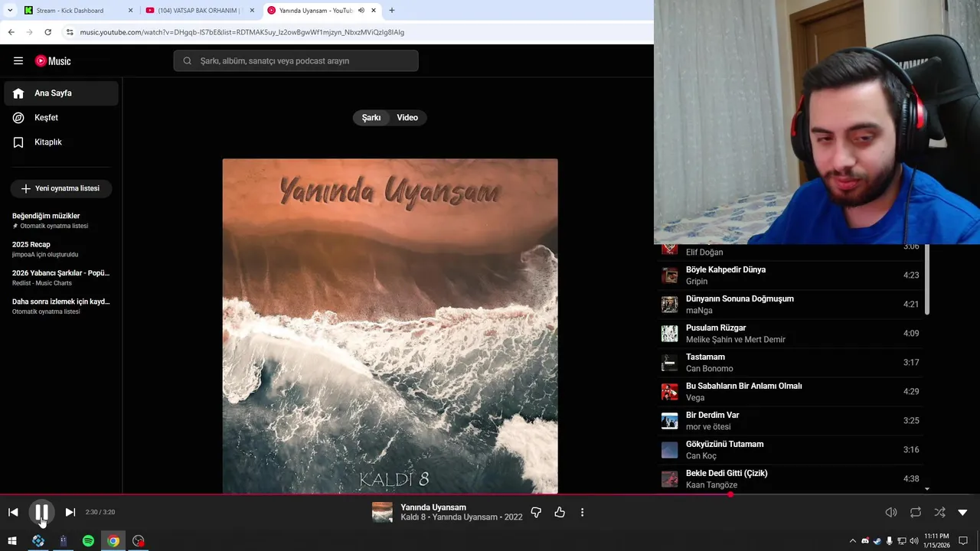The height and width of the screenshot is (551, 980).
Task: Open Chrome from the taskbar
Action: tap(113, 541)
